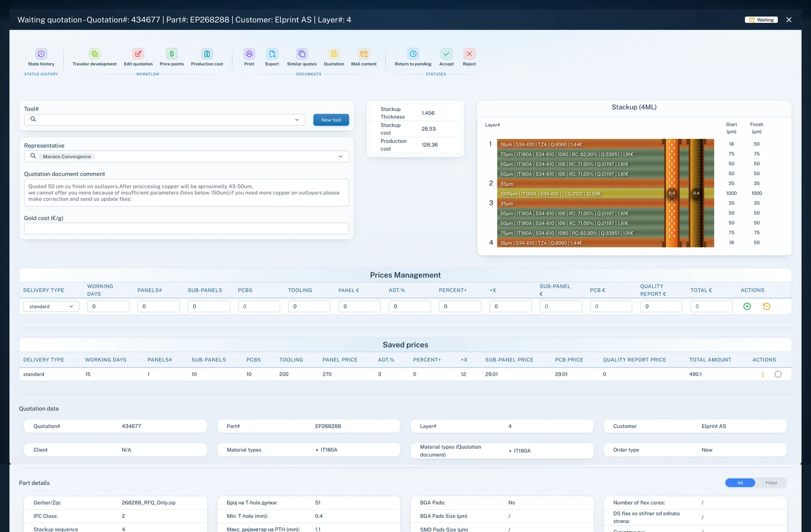Viewport: 811px width, 532px height.
Task: Click the Export document icon
Action: (x=272, y=54)
